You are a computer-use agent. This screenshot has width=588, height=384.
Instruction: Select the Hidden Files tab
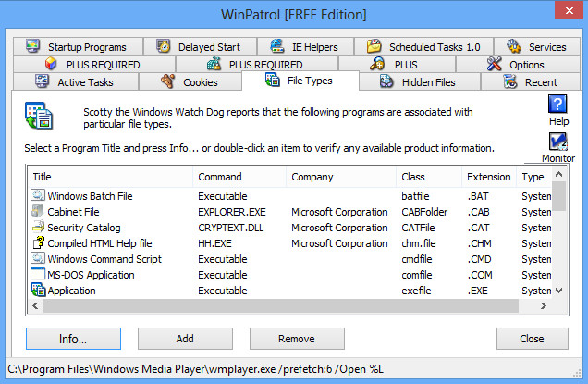(420, 81)
